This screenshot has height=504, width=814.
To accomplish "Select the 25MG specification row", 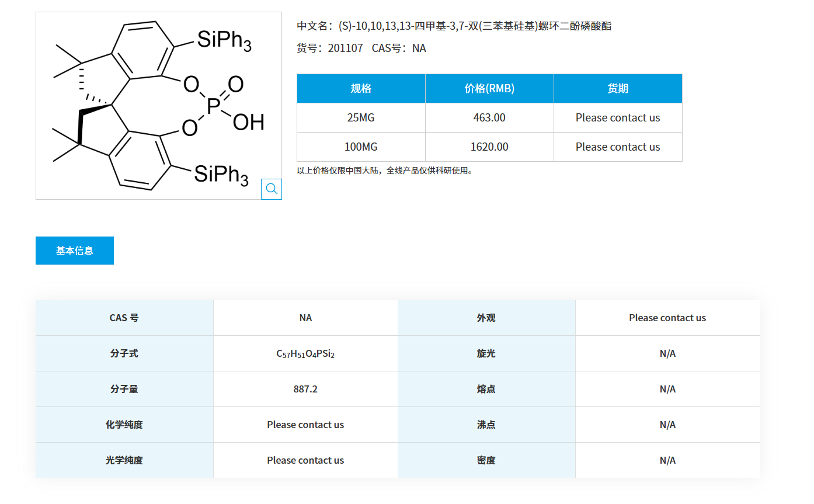I will (x=361, y=117).
